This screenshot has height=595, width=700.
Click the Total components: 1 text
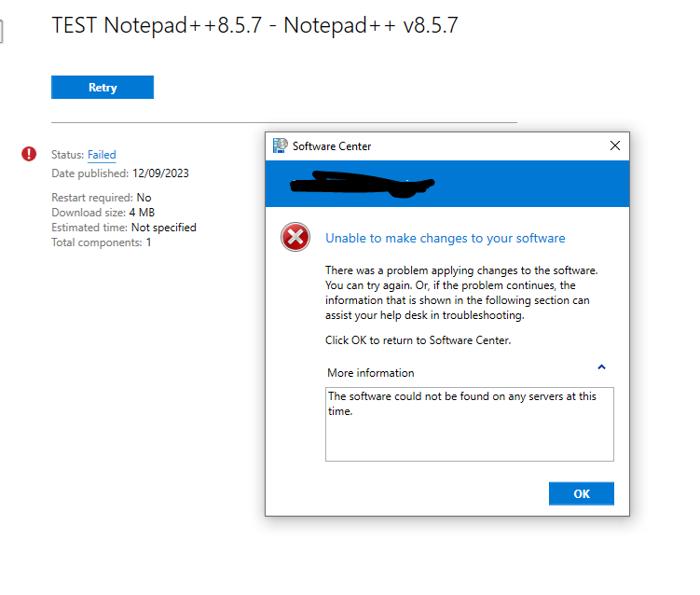pyautogui.click(x=102, y=242)
